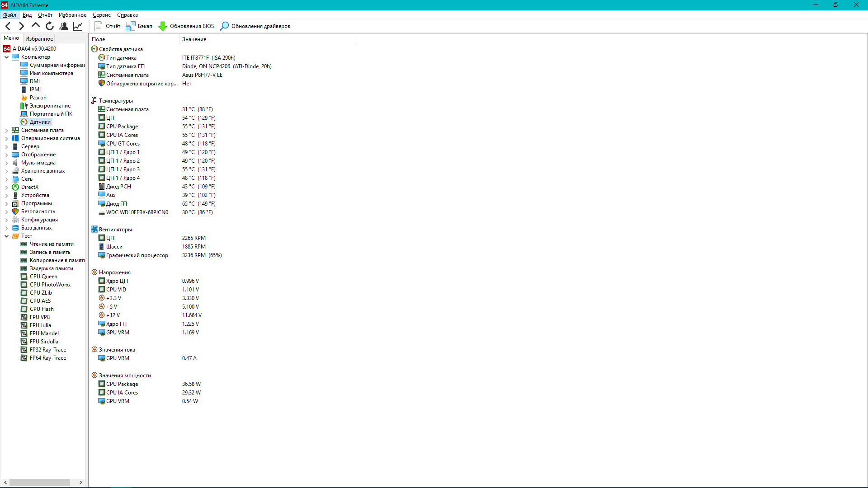Open Обновления драйверов
This screenshot has width=868, height=488.
coord(255,26)
